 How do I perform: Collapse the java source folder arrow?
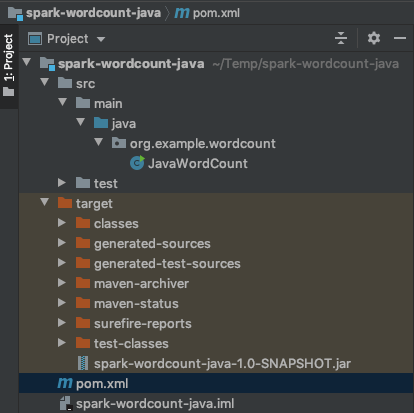(x=81, y=122)
